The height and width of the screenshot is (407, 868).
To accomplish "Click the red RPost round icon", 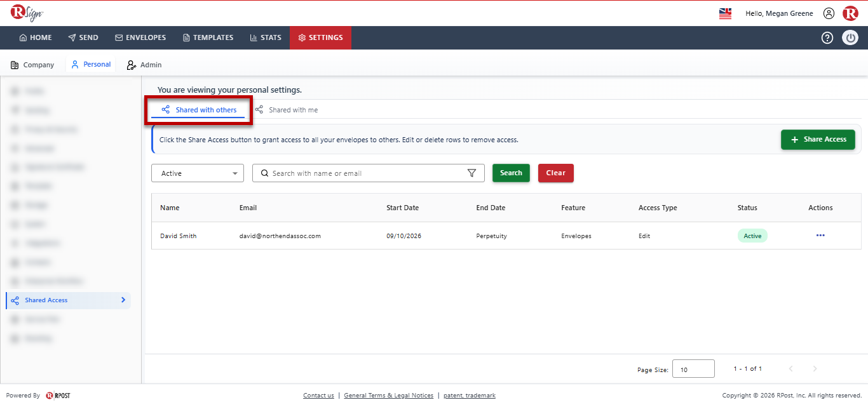I will [x=850, y=13].
